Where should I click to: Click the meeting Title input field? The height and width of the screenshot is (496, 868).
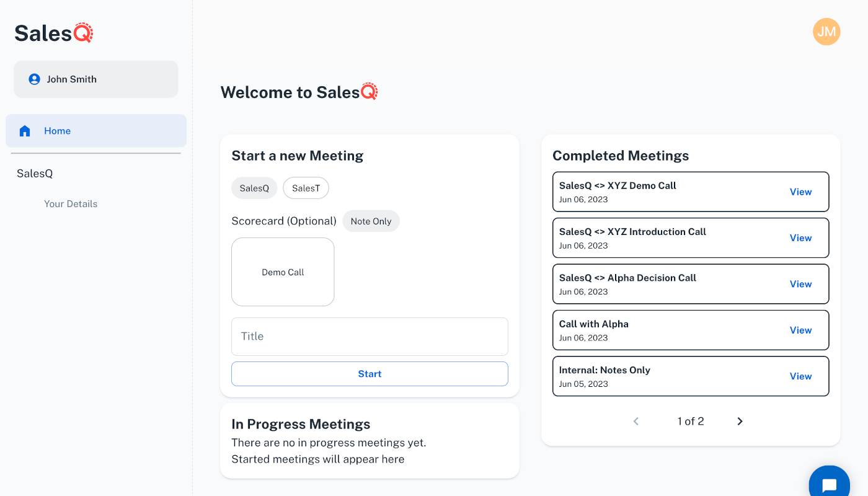(x=370, y=337)
